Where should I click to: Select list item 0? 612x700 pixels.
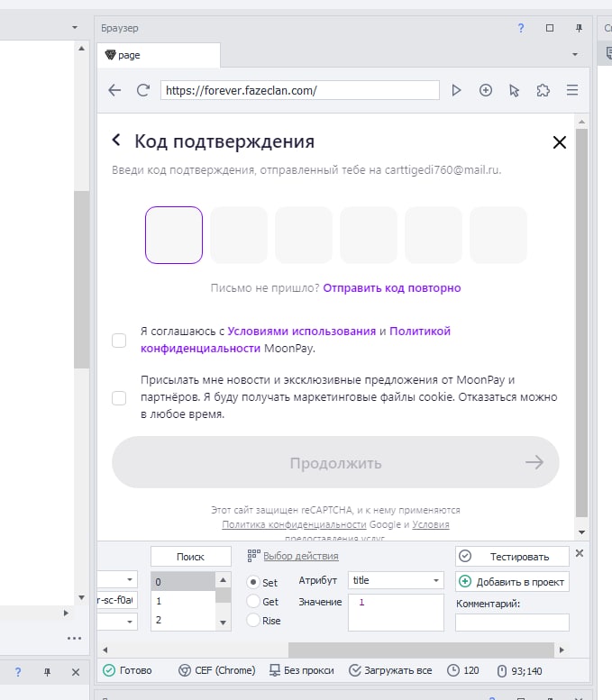(184, 582)
